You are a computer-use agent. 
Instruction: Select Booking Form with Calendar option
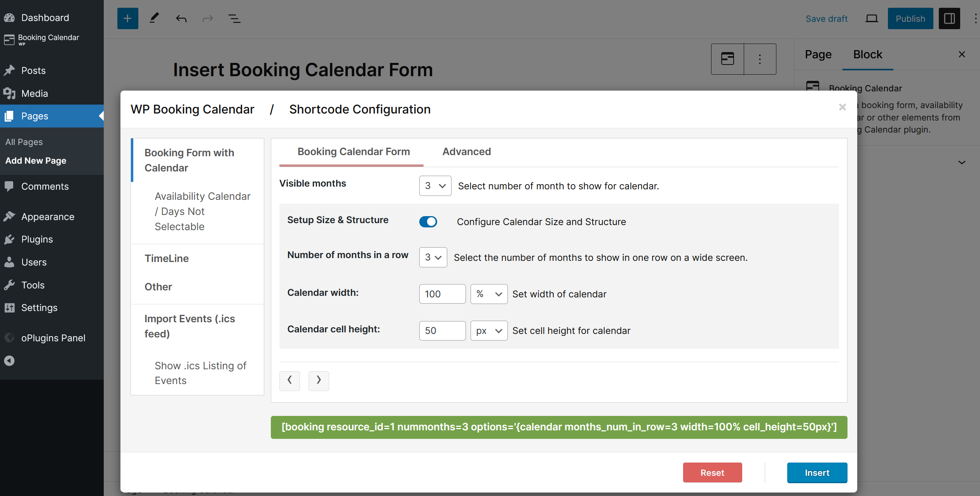tap(197, 160)
